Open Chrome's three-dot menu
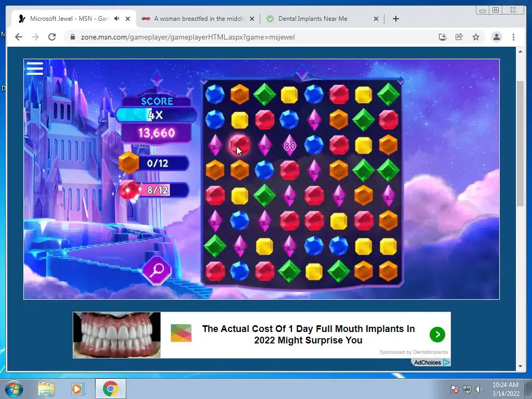Image resolution: width=532 pixels, height=399 pixels. click(513, 37)
